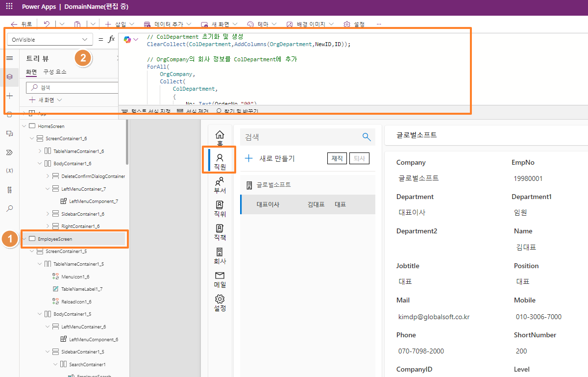Collapse BodyContainer1_5 chevron

(40, 314)
